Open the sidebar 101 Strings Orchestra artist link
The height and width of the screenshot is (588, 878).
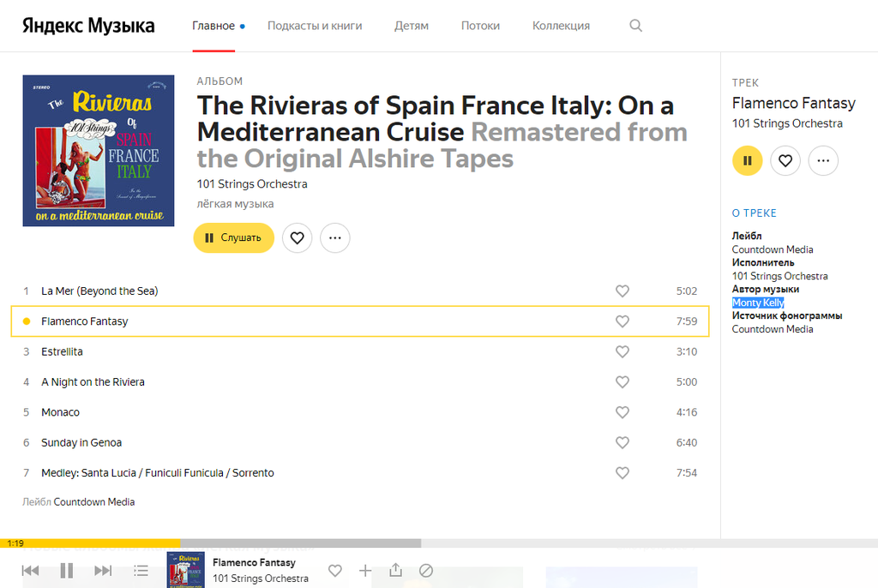pyautogui.click(x=787, y=123)
